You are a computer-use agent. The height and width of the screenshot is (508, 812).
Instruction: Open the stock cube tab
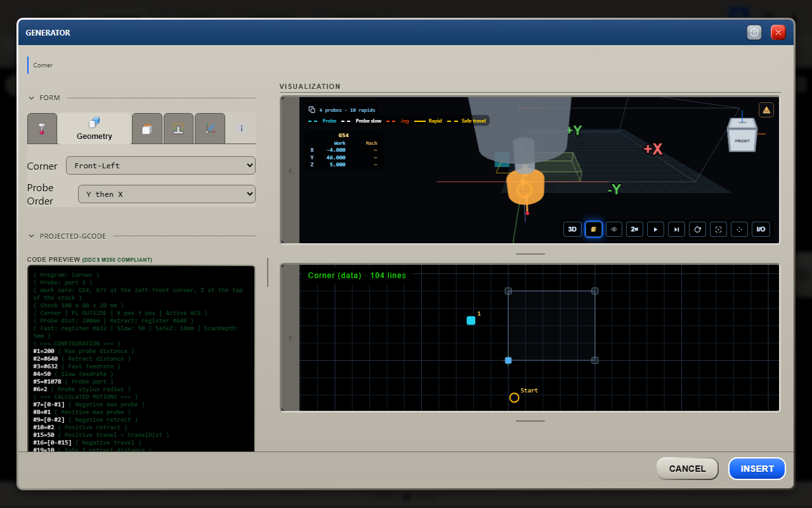point(147,128)
